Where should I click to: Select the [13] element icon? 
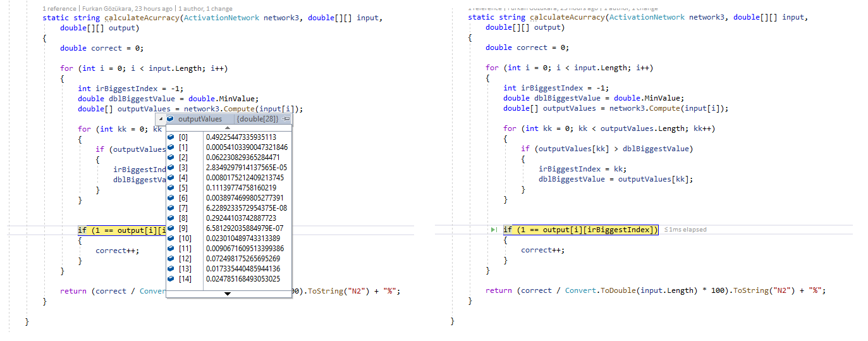coord(171,269)
